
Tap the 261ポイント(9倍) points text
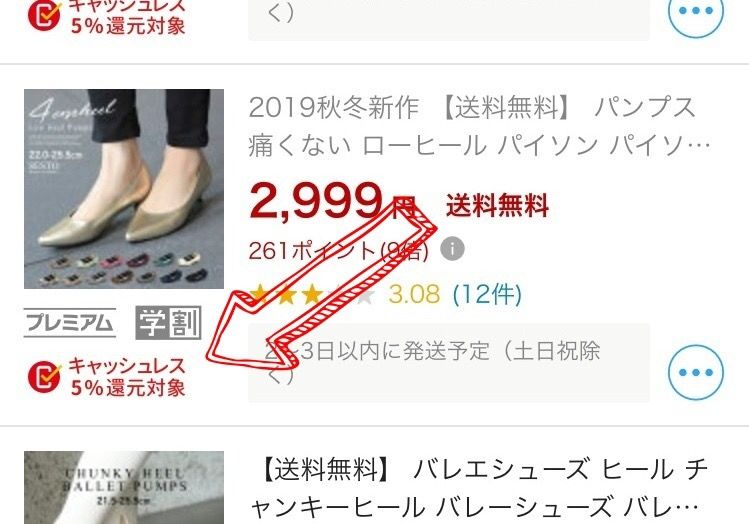(338, 250)
